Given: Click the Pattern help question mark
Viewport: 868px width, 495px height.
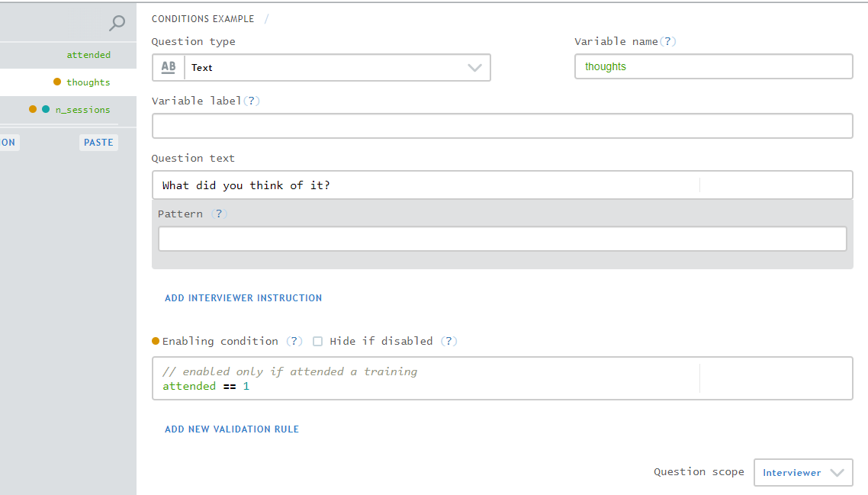Looking at the screenshot, I should (219, 214).
